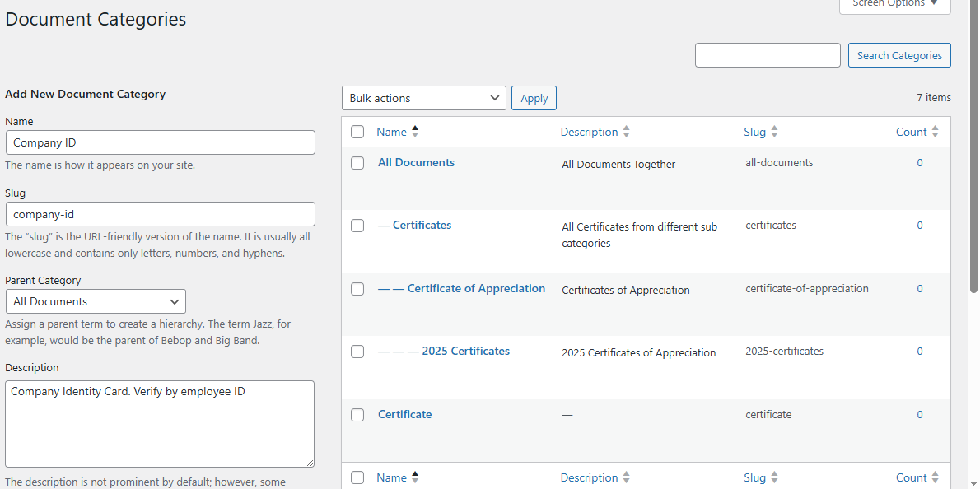Open the Bulk actions dropdown
980x489 pixels.
click(x=423, y=97)
